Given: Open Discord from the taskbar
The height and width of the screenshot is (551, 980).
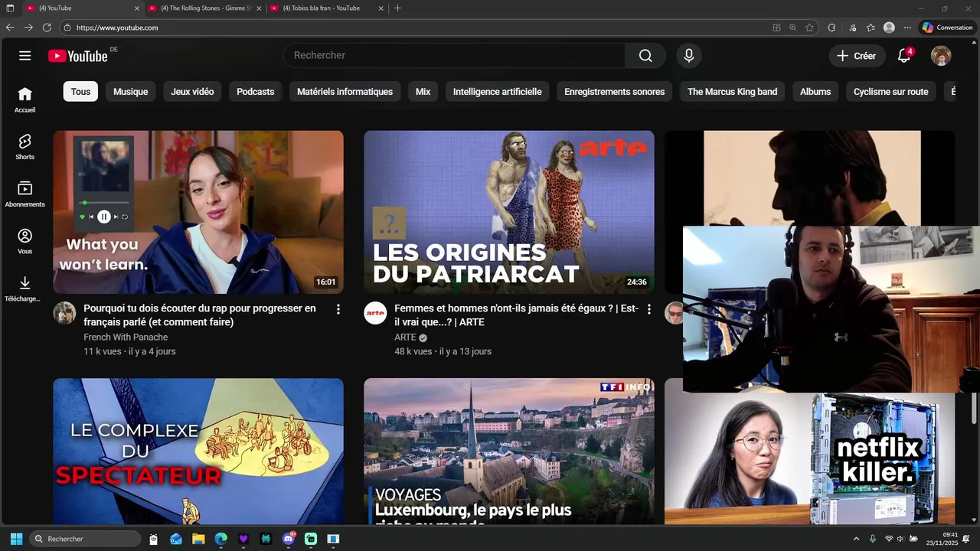Looking at the screenshot, I should pyautogui.click(x=289, y=539).
